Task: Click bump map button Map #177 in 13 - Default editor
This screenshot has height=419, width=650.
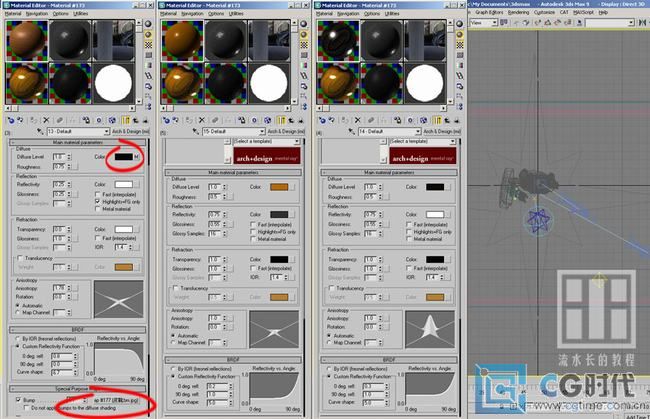Action: (x=115, y=400)
